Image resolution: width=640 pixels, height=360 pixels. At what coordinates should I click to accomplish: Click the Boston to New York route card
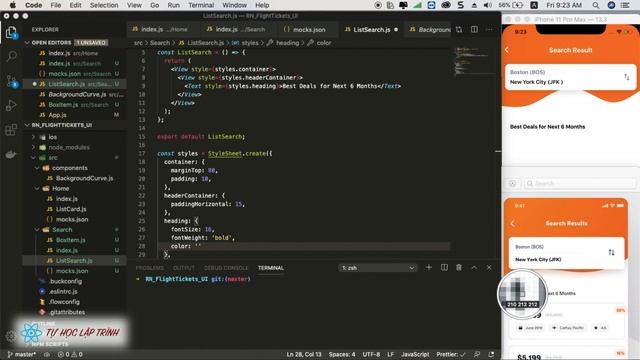pos(570,77)
